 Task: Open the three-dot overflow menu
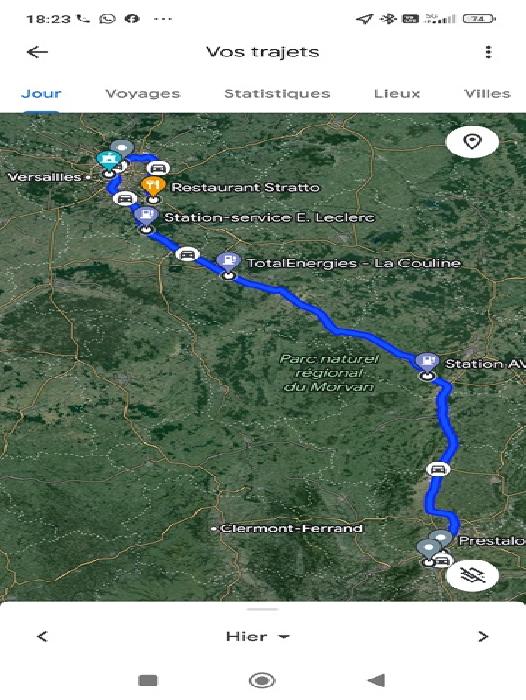pos(488,52)
